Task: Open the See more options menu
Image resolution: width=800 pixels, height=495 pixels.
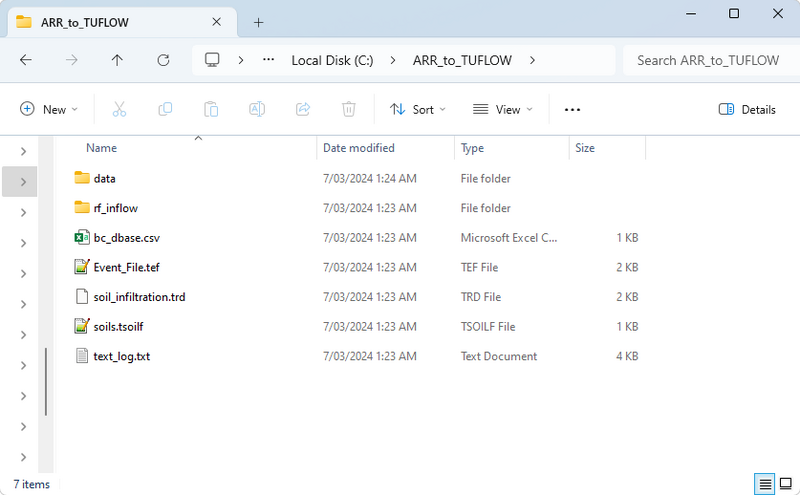Action: pyautogui.click(x=572, y=109)
